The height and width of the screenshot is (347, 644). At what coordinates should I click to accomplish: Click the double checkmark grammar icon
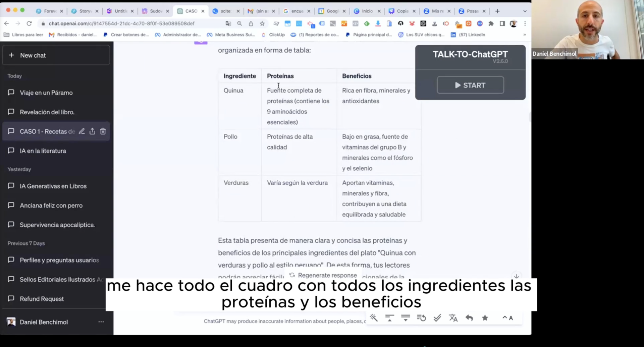point(437,318)
